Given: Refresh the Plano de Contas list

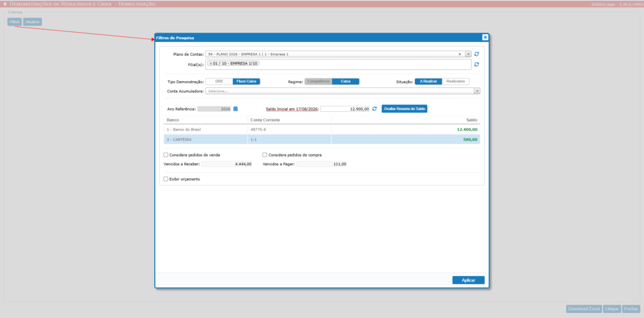Looking at the screenshot, I should (x=477, y=54).
